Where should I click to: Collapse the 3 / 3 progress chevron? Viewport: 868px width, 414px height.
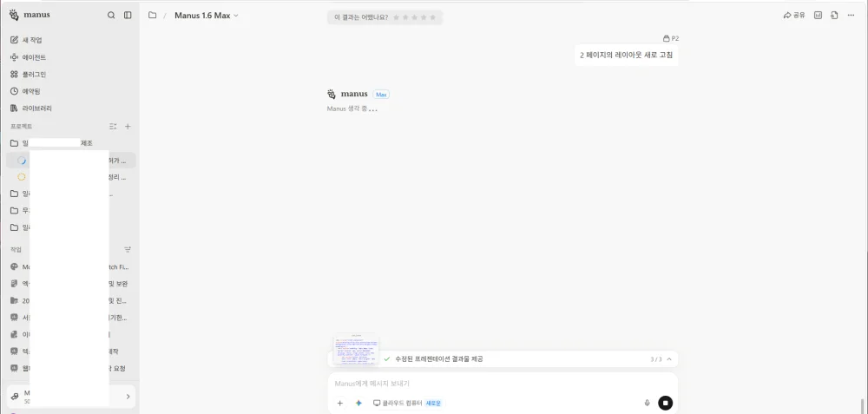[x=669, y=359]
